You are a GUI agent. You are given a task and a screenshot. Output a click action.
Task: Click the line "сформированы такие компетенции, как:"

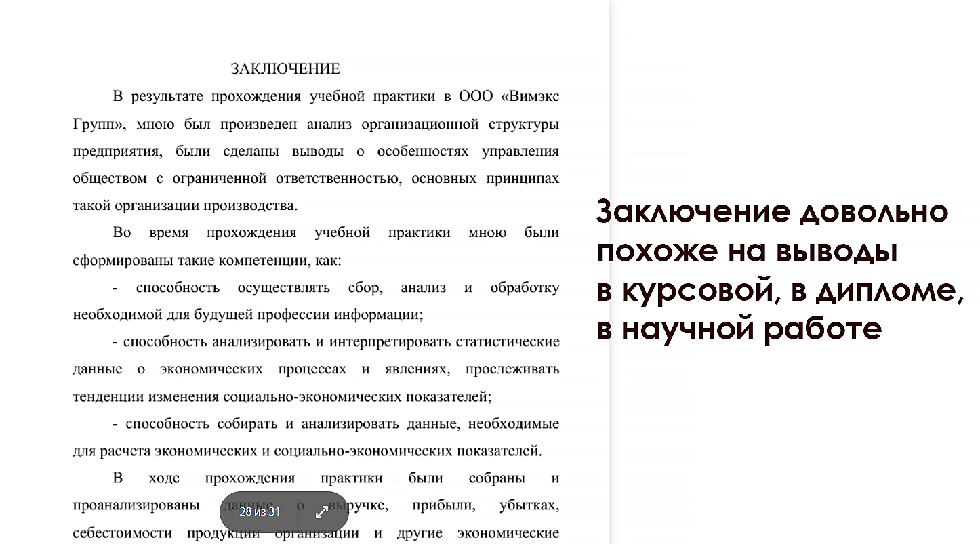(207, 260)
